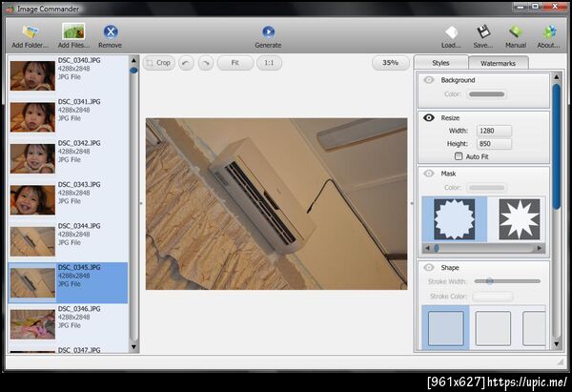Select DSC_0345.JPG in the file list
Image resolution: width=572 pixels, height=392 pixels.
pos(69,282)
